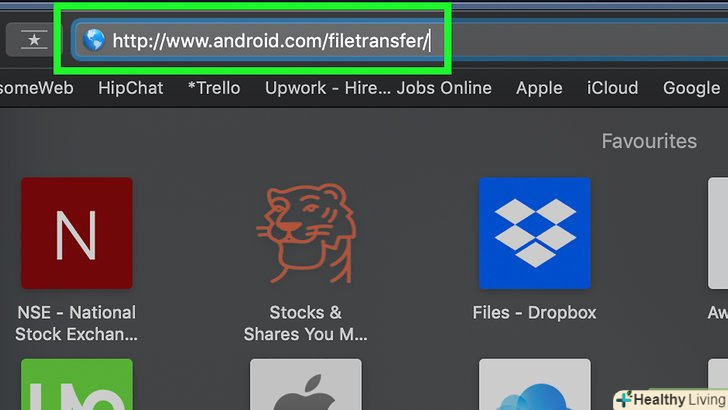Open the tiger Stocks & Shares favourite icon

point(306,233)
